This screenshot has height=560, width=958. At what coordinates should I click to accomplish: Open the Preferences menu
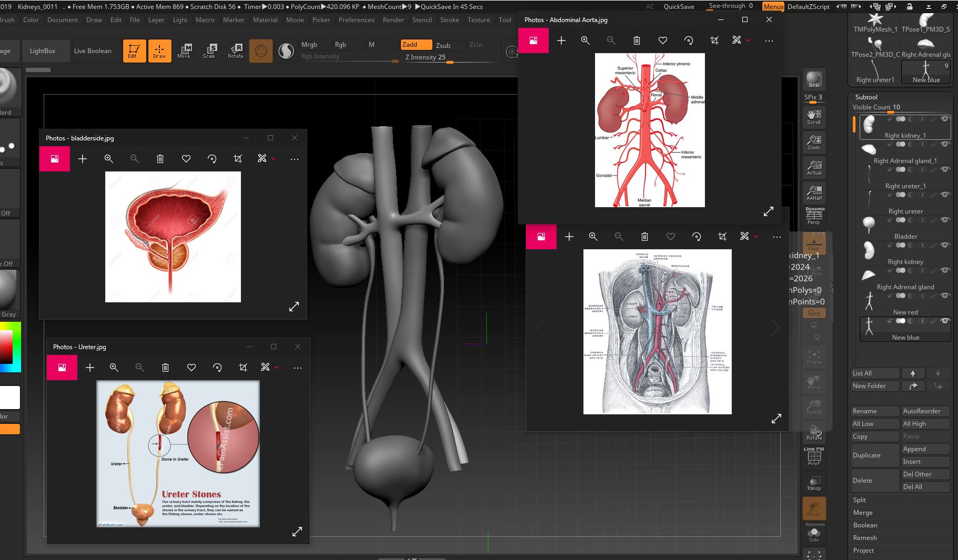pos(356,20)
